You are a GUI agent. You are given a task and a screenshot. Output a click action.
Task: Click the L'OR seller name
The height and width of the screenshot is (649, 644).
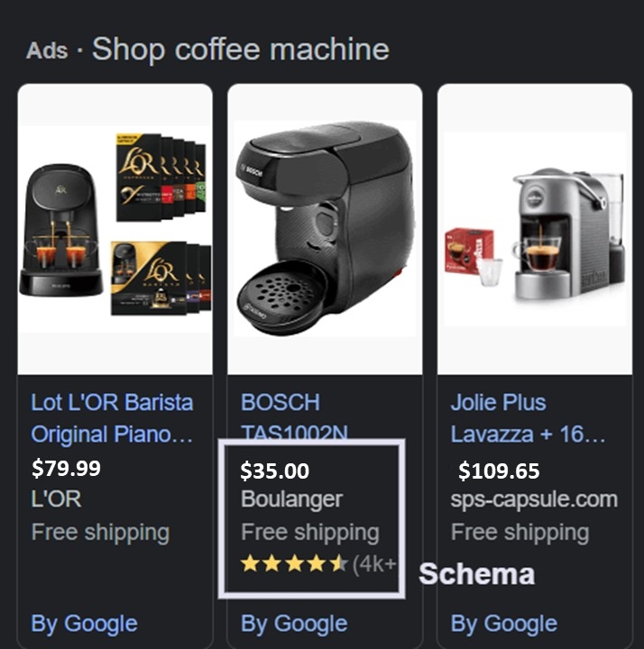(x=56, y=498)
